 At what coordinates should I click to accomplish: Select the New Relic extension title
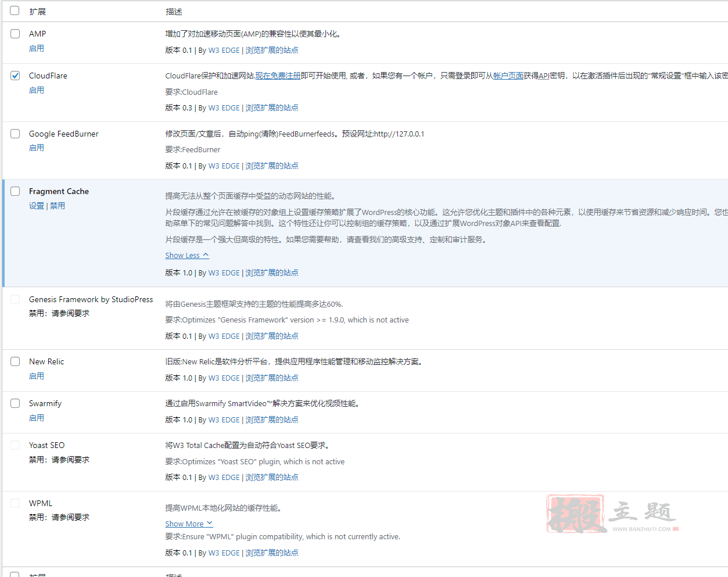click(x=46, y=361)
